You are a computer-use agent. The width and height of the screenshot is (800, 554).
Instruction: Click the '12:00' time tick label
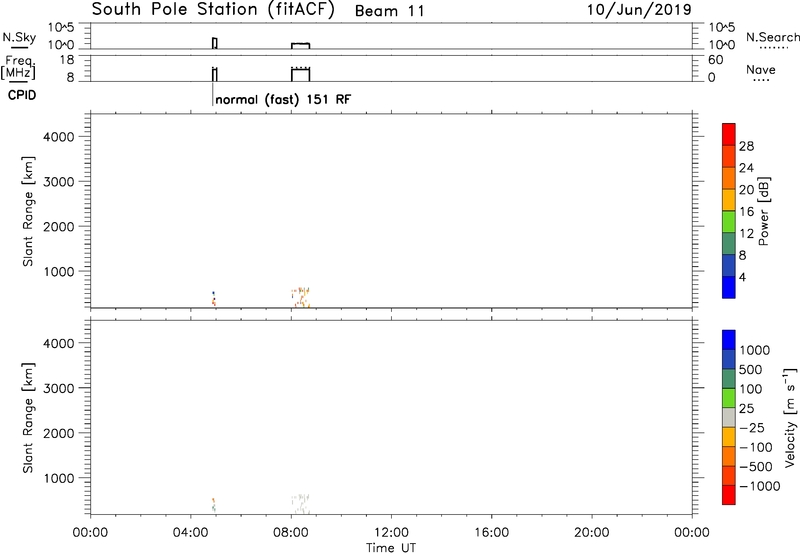coord(391,533)
